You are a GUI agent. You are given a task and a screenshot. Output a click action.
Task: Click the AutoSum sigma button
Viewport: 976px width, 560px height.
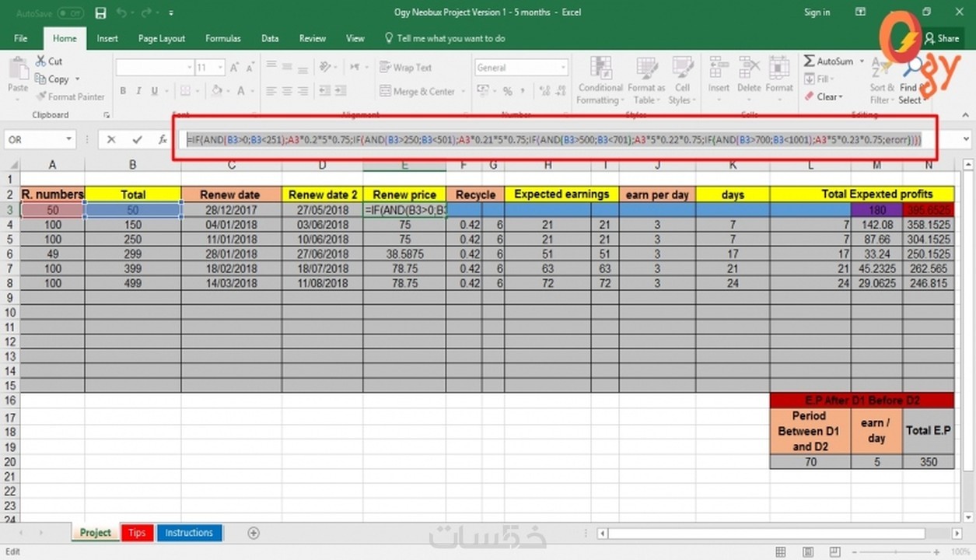click(x=828, y=61)
